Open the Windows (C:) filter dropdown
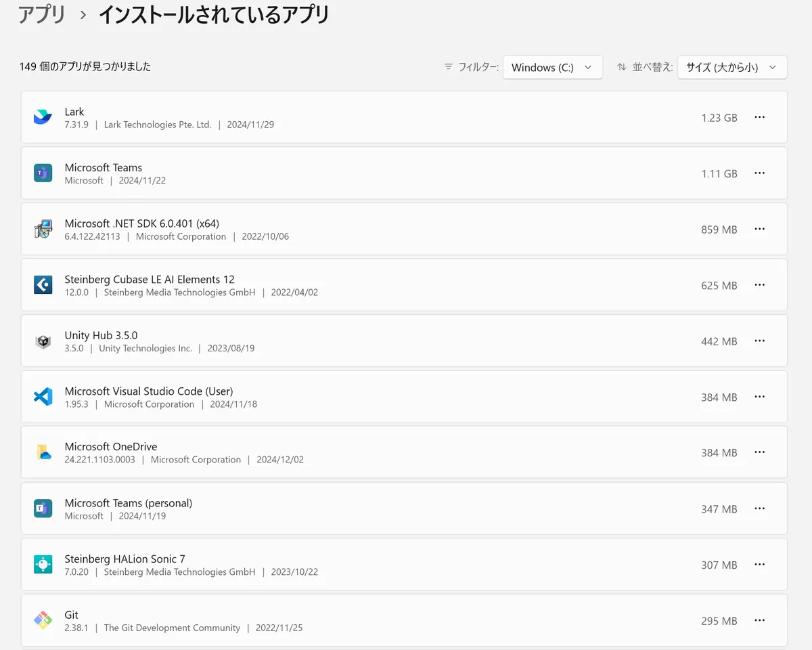The image size is (812, 650). 552,67
